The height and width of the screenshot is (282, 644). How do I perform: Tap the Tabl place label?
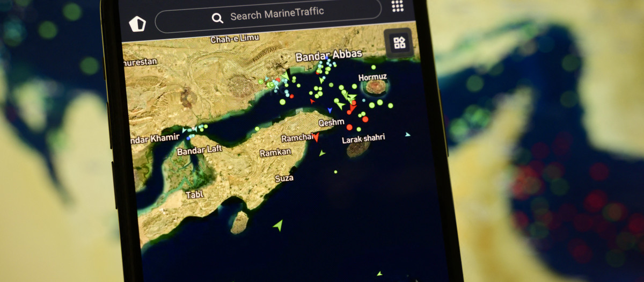tap(194, 195)
